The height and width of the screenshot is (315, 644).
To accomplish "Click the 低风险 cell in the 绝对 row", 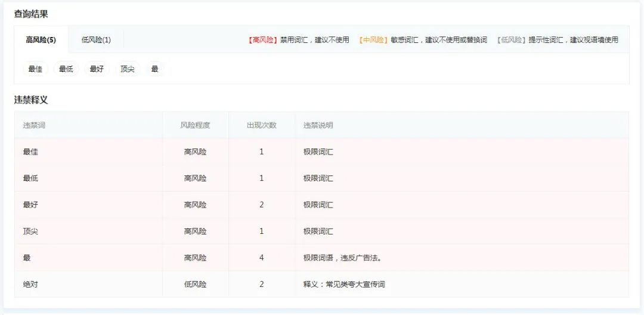I will click(195, 284).
